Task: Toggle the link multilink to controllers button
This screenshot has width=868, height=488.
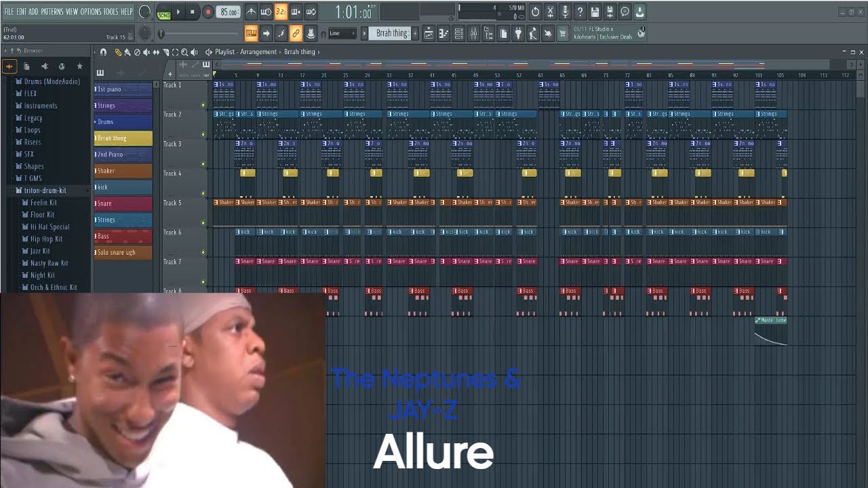Action: click(296, 33)
